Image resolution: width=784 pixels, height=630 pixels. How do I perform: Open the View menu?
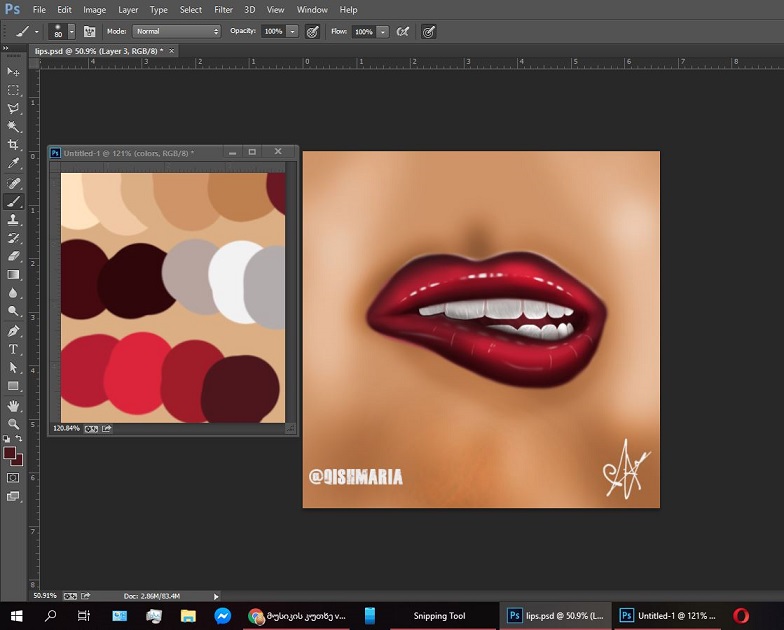point(275,10)
